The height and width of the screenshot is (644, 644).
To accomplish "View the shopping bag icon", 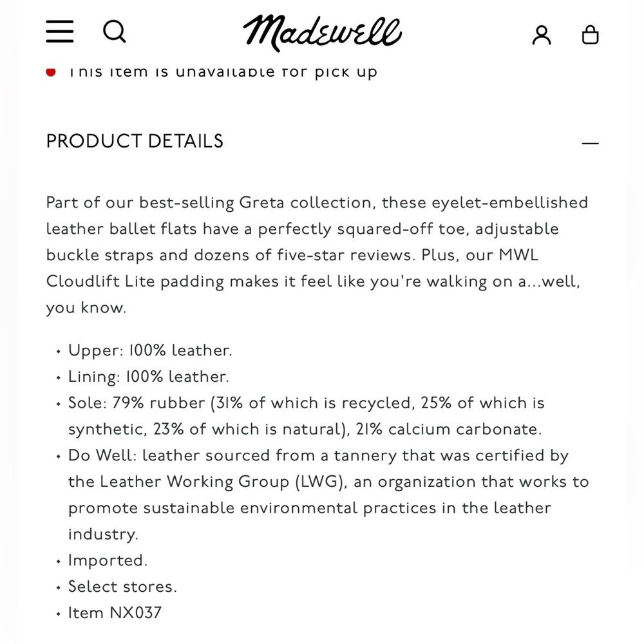I will (590, 35).
